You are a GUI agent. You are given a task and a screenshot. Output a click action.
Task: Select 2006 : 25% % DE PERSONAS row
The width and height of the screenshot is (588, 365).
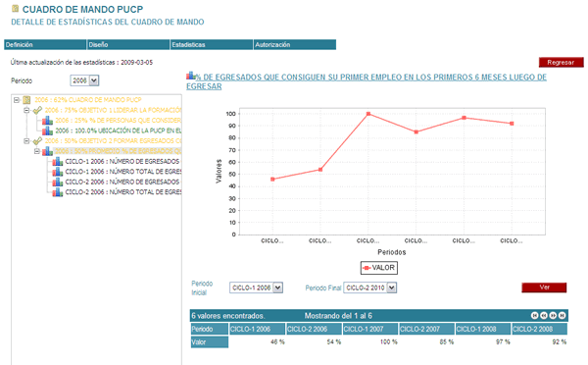click(119, 121)
